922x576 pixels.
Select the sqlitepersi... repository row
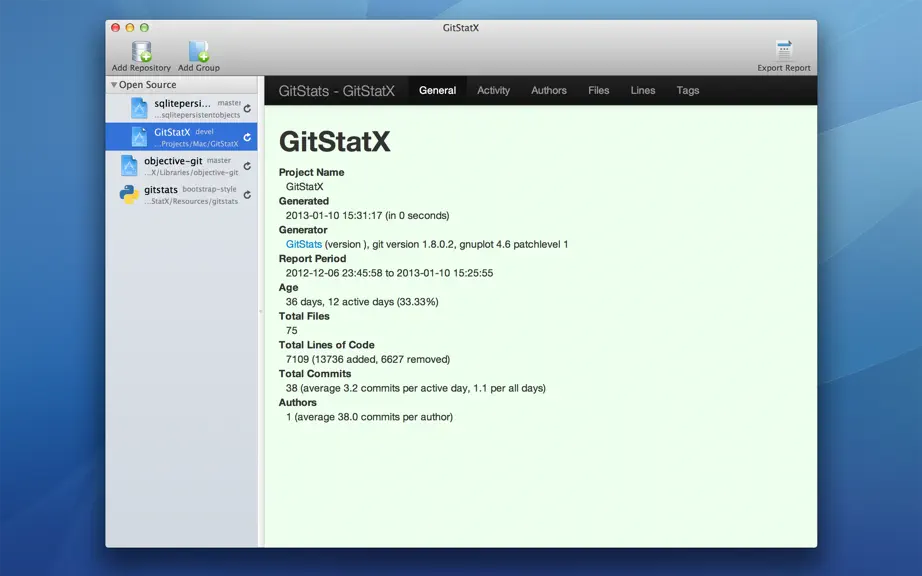(x=181, y=108)
